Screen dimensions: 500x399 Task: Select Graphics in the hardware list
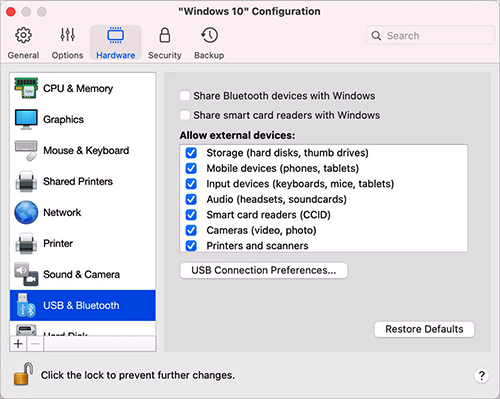[x=83, y=119]
